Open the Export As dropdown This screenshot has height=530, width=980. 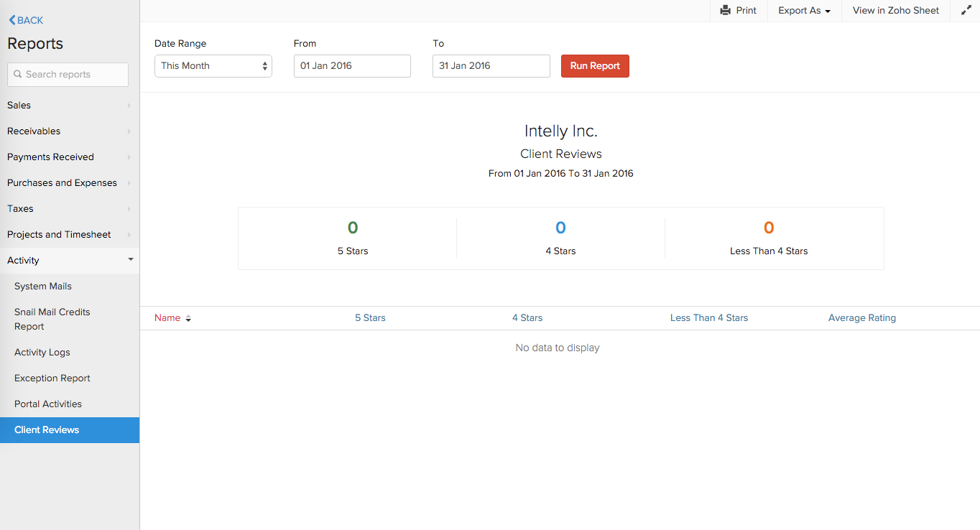pyautogui.click(x=804, y=11)
